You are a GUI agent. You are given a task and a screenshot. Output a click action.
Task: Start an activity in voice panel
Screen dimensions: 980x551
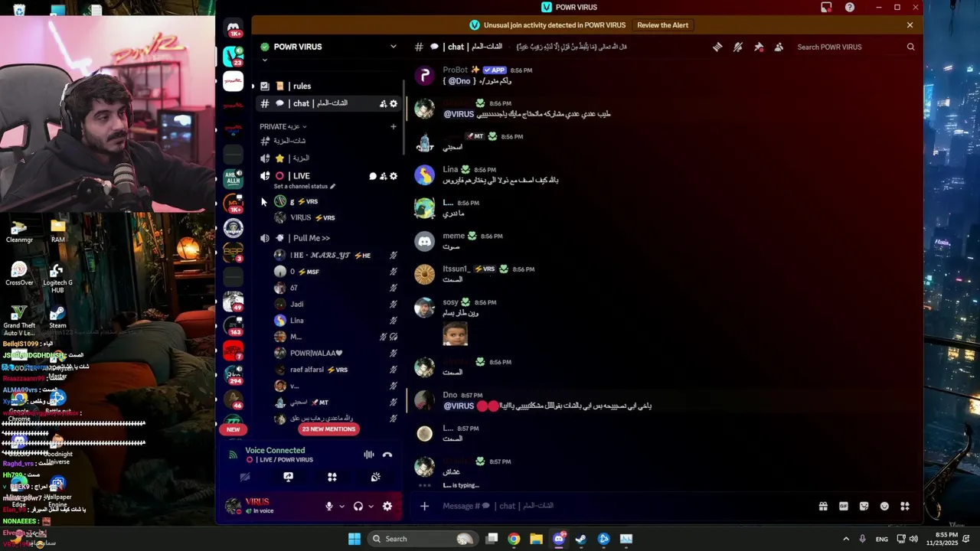(332, 477)
